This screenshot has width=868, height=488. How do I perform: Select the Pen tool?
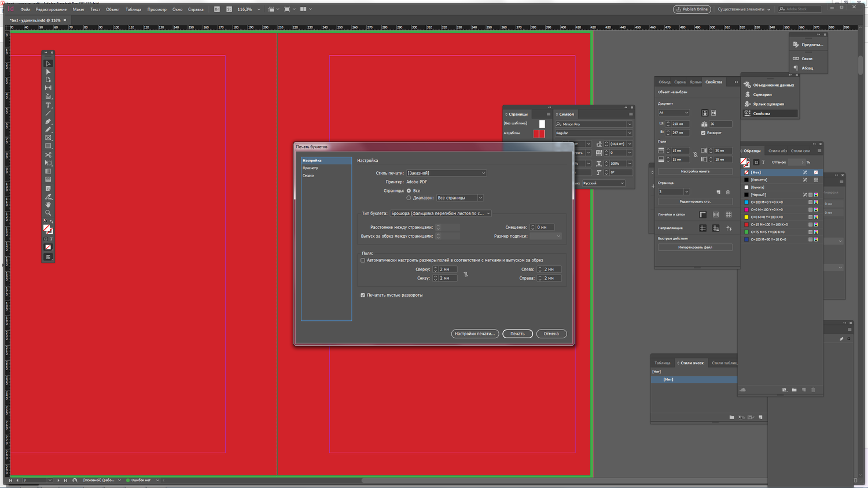pyautogui.click(x=48, y=121)
